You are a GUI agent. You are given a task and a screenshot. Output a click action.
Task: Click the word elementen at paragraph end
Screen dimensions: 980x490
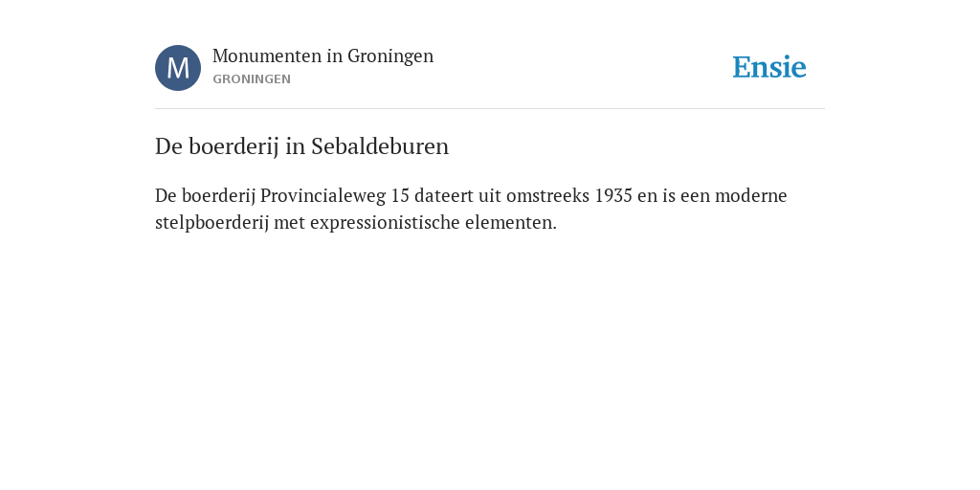pos(511,222)
